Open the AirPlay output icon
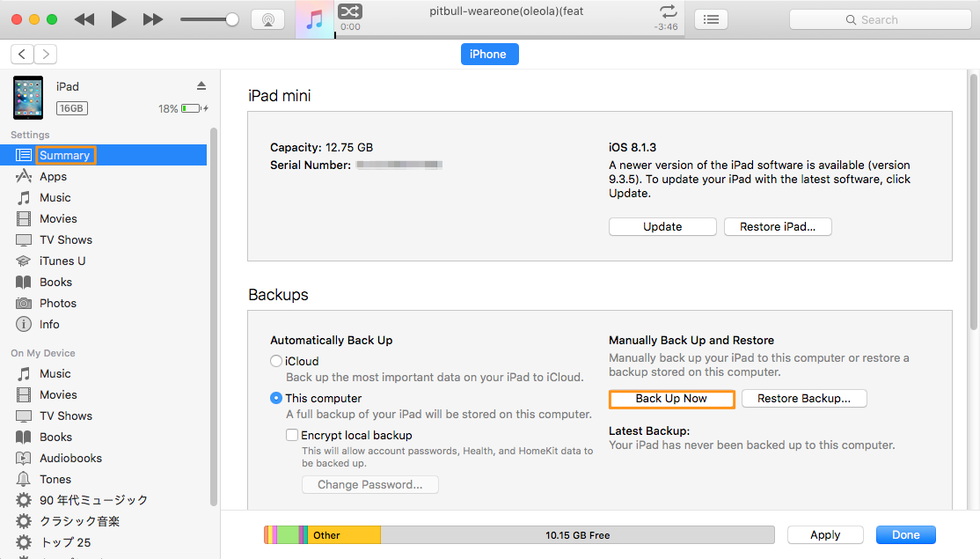Screen dimensions: 980x559 point(268,19)
